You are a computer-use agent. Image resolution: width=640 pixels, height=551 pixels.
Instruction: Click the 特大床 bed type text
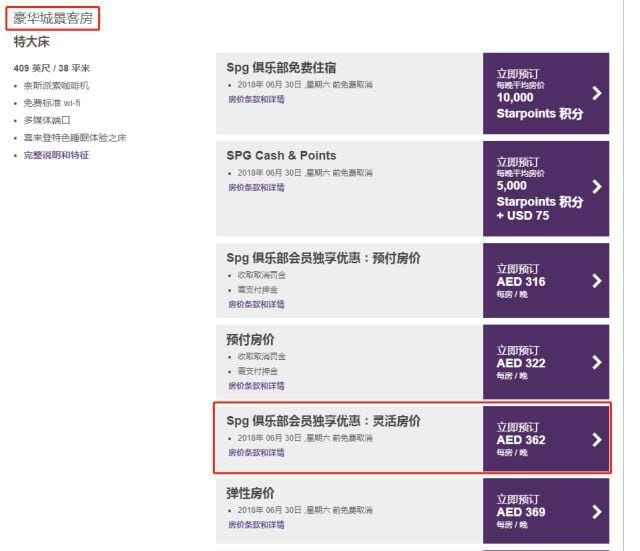(31, 42)
